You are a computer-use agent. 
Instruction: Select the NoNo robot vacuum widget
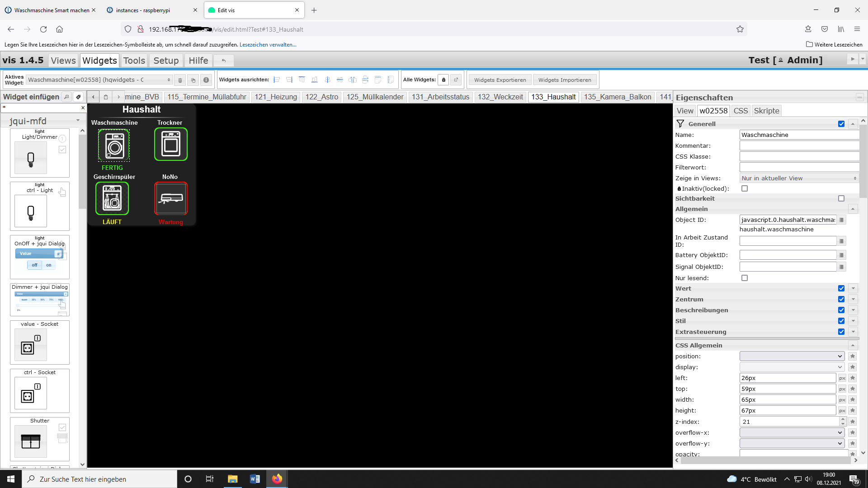[171, 198]
